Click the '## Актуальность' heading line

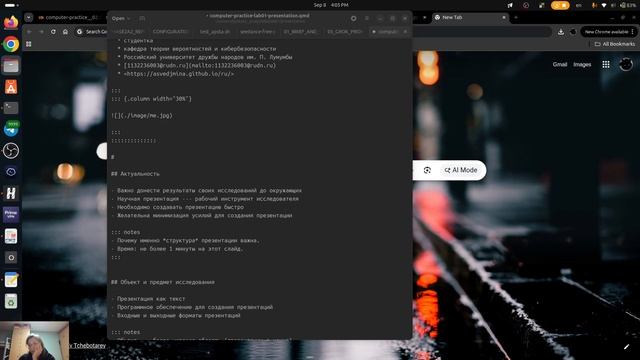point(135,174)
